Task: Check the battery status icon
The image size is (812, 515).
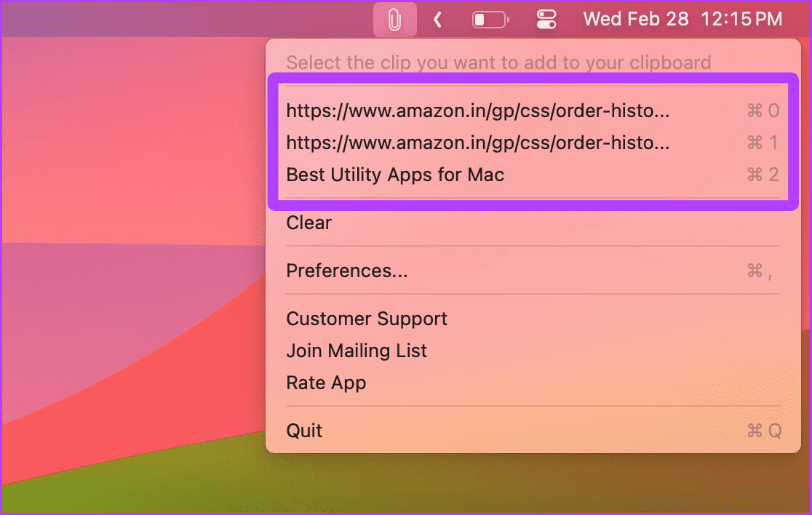Action: [490, 20]
